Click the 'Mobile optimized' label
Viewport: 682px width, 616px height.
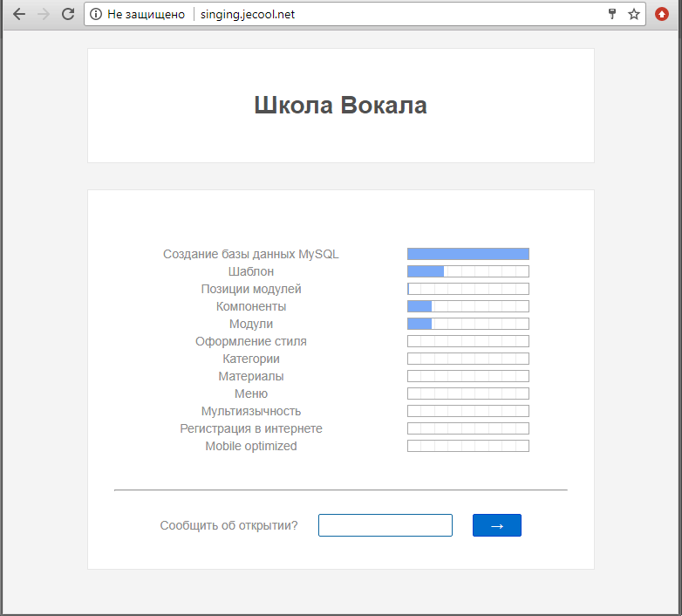click(251, 446)
